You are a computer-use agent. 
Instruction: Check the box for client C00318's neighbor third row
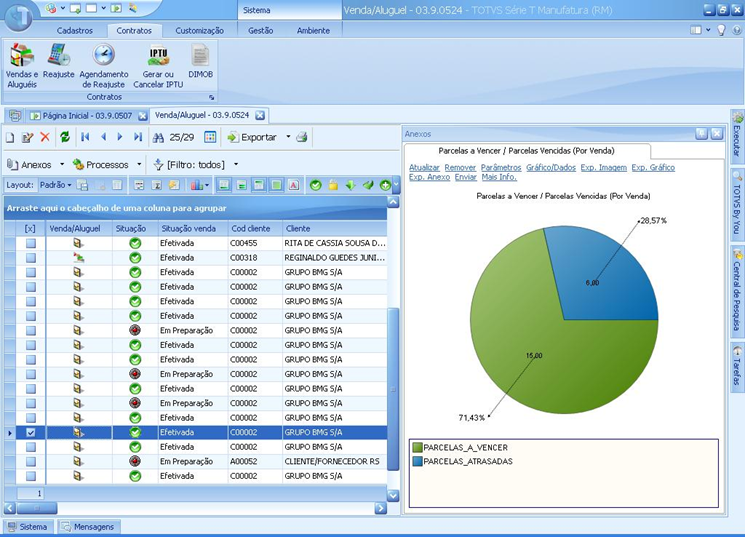pos(31,273)
